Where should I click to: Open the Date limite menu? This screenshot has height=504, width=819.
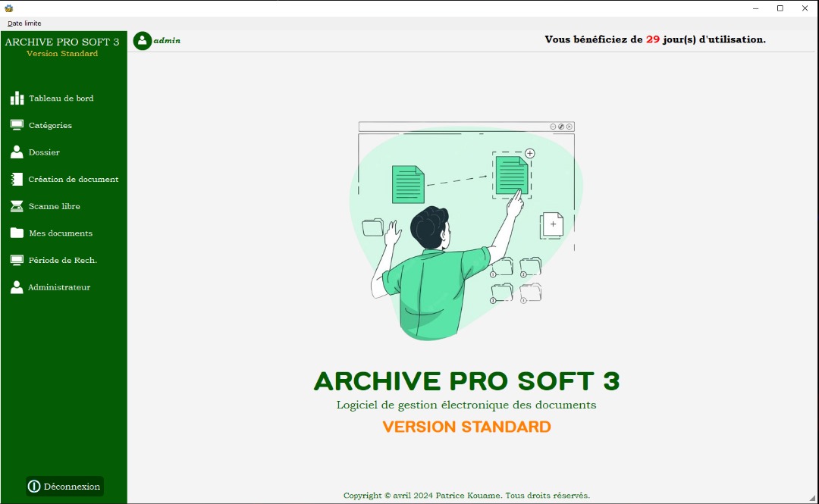pyautogui.click(x=24, y=23)
